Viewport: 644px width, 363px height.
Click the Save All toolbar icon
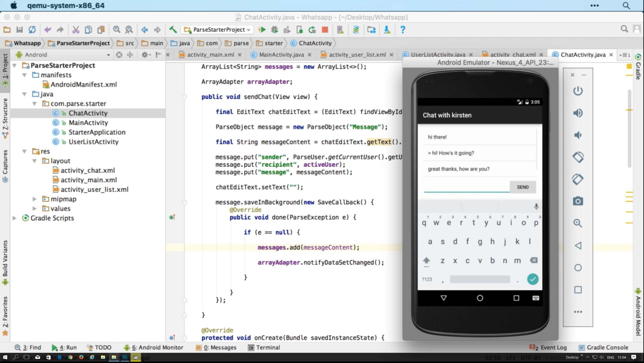pos(19,30)
